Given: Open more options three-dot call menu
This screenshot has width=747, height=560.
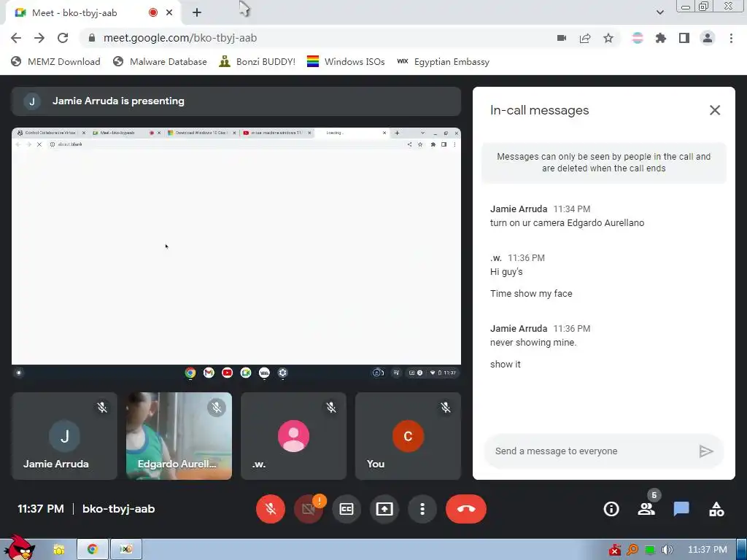Looking at the screenshot, I should 422,509.
